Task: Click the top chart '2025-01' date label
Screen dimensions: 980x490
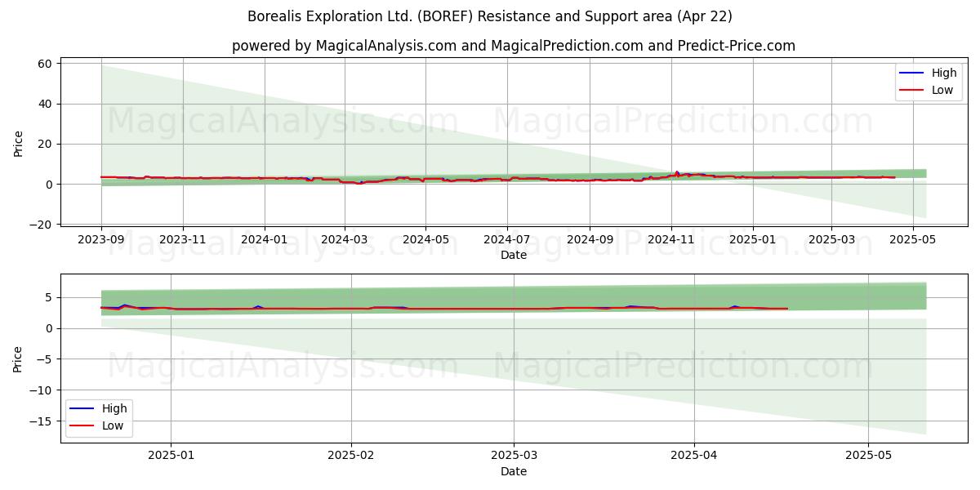Action: [752, 241]
